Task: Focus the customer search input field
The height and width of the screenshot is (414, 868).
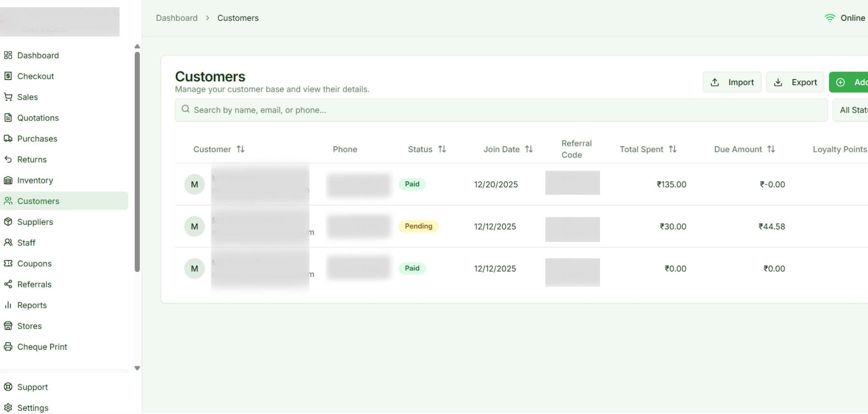Action: [x=501, y=110]
